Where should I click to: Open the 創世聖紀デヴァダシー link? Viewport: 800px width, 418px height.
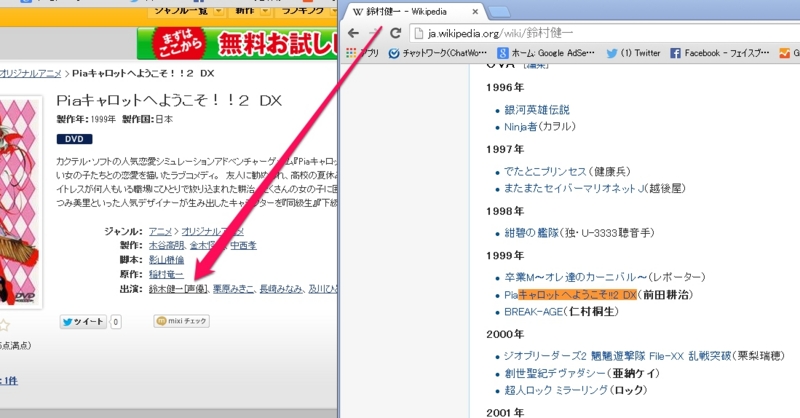tap(555, 373)
